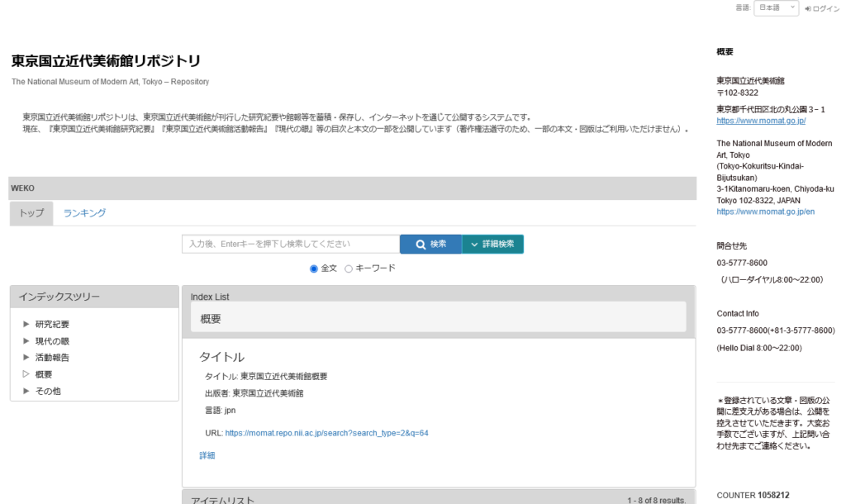Click the magnifier icon in the search button
Image resolution: width=846 pixels, height=504 pixels.
coord(421,245)
